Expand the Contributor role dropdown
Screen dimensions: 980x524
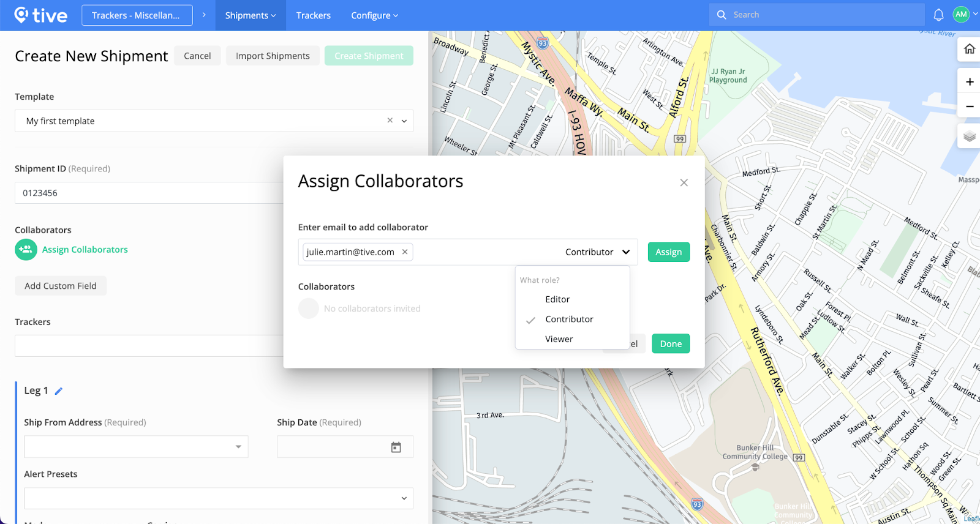(x=598, y=252)
